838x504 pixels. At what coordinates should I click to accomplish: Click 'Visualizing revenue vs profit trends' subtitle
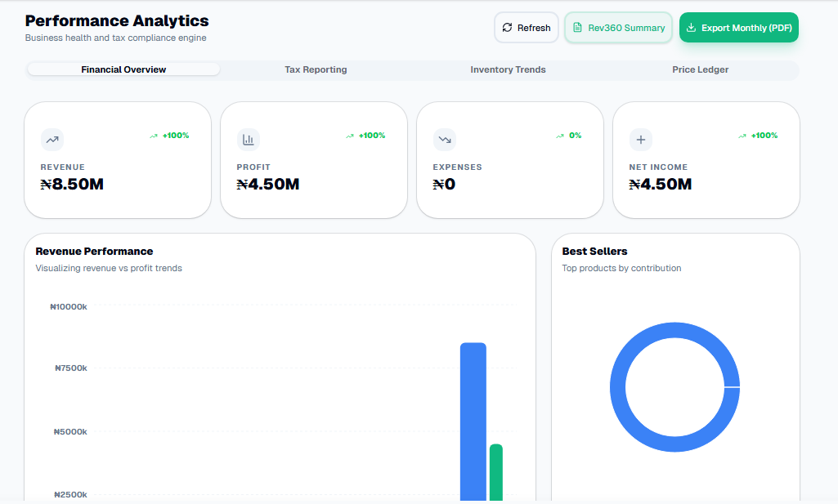click(x=109, y=268)
